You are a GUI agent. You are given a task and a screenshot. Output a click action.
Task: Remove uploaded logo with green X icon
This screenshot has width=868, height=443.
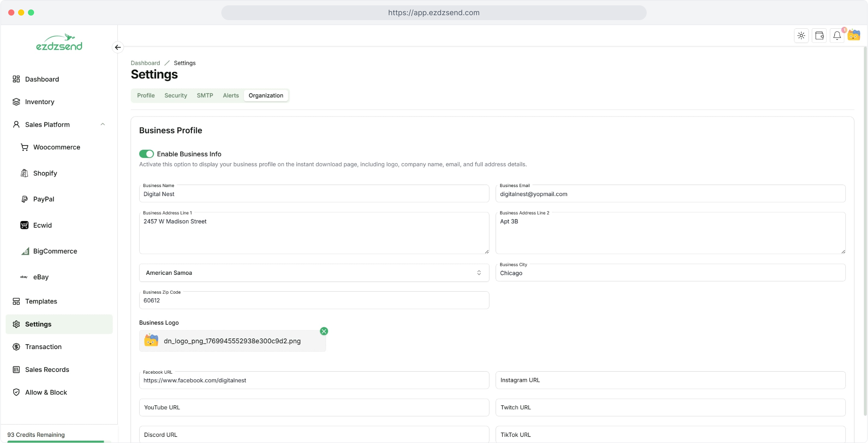click(324, 331)
